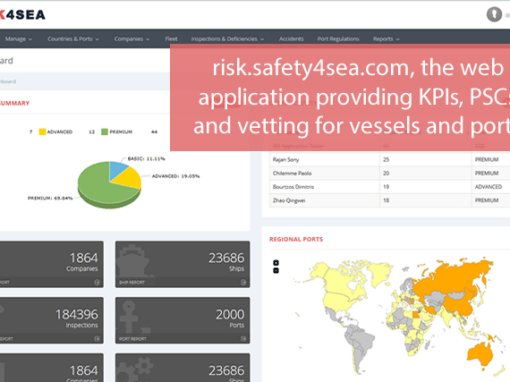Toggle PREMIUM green legend swatch
The height and width of the screenshot is (382, 510).
(104, 132)
